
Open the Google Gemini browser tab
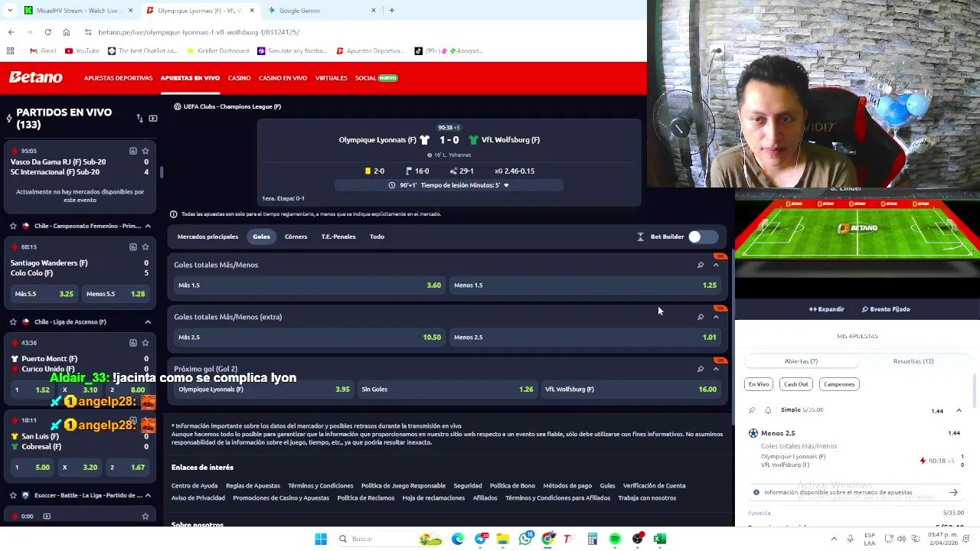pyautogui.click(x=322, y=11)
